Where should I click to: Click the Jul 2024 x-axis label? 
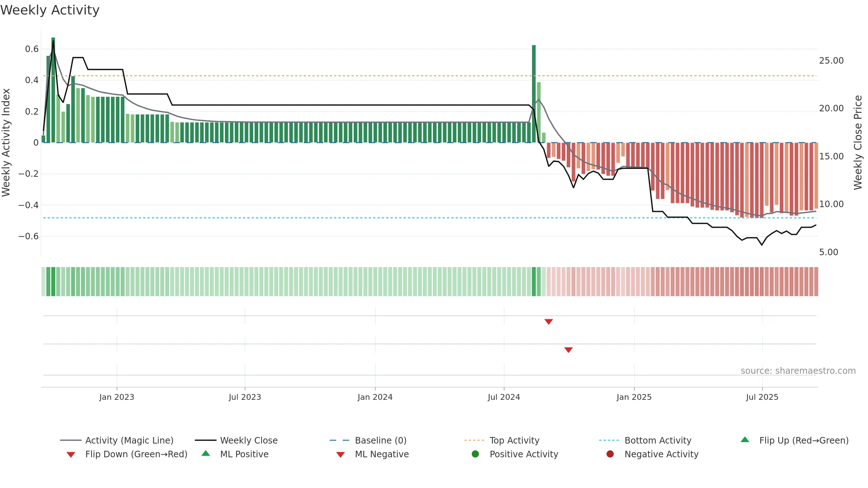click(504, 397)
